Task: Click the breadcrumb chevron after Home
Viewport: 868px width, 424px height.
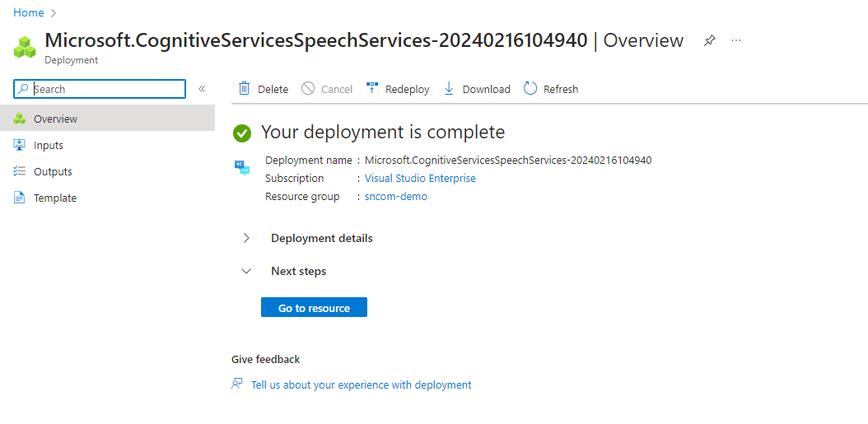Action: [54, 12]
